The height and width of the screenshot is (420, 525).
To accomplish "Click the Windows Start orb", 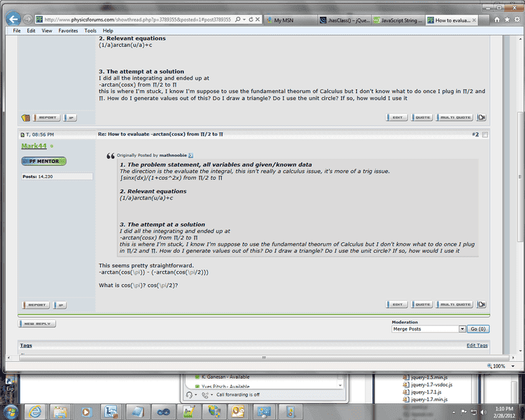I will tap(10, 412).
